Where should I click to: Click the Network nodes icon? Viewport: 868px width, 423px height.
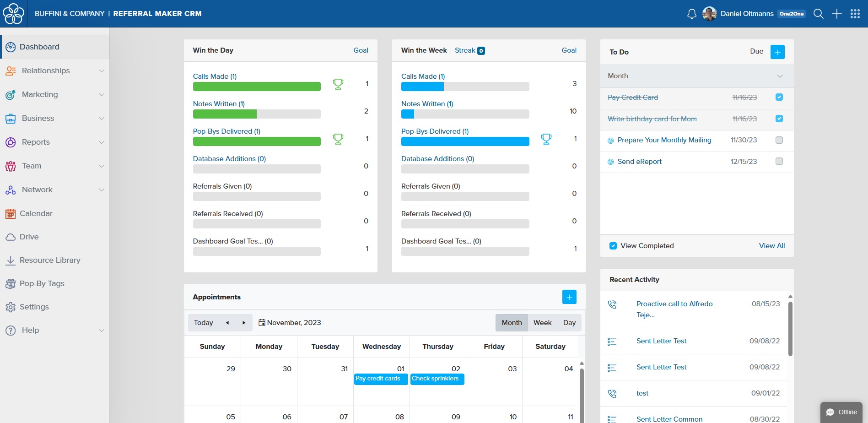(11, 190)
